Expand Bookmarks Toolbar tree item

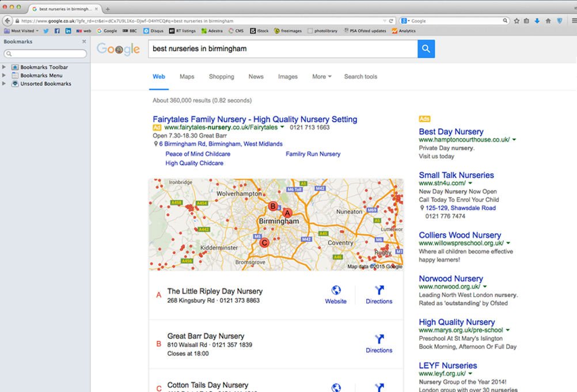3,67
